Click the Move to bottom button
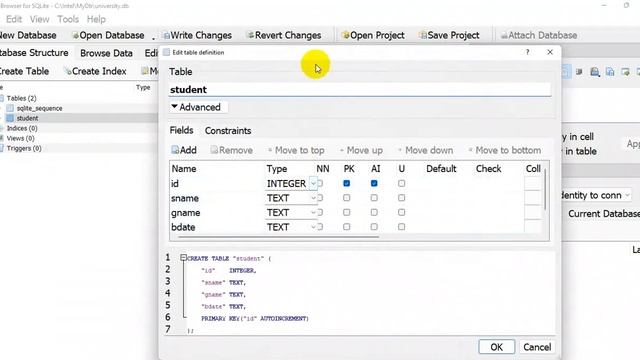This screenshot has width=640, height=360. coord(504,150)
